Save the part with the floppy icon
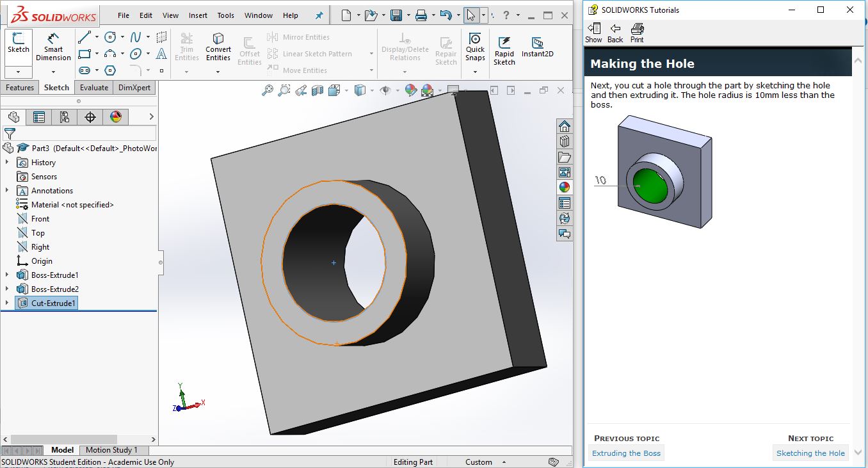Screen dimensions: 868x468 coord(396,15)
